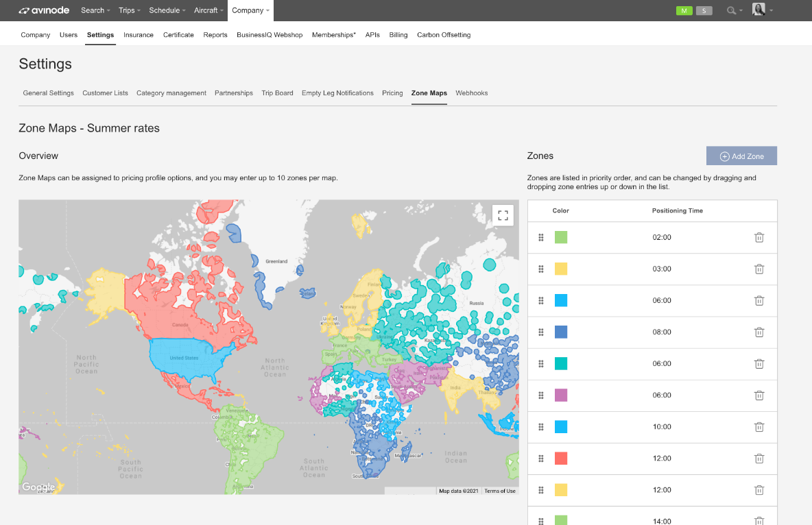Delete the 02:00 green zone
812x525 pixels.
[759, 238]
